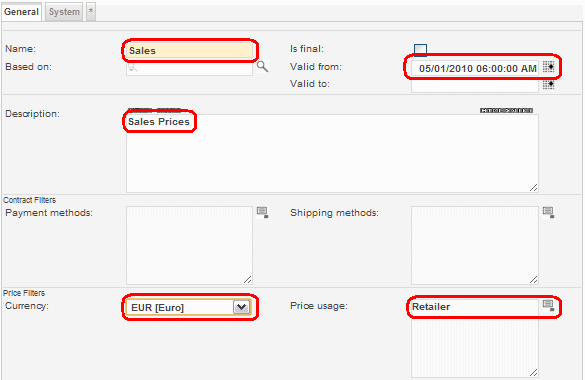The image size is (585, 380).
Task: Open the Valid to calendar picker icon
Action: [548, 84]
